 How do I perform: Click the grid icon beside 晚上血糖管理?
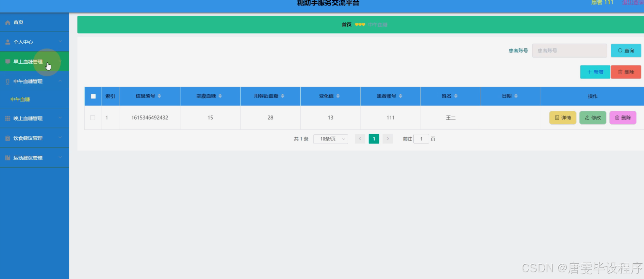[x=8, y=119]
